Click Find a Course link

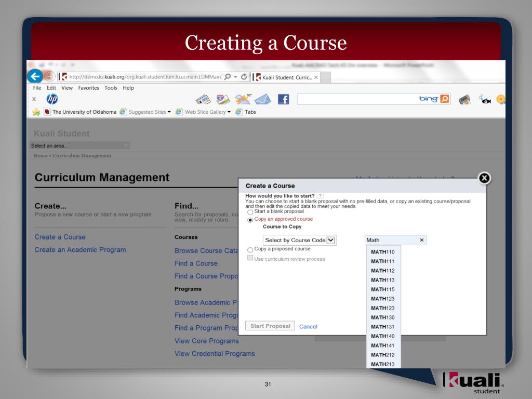coord(196,263)
